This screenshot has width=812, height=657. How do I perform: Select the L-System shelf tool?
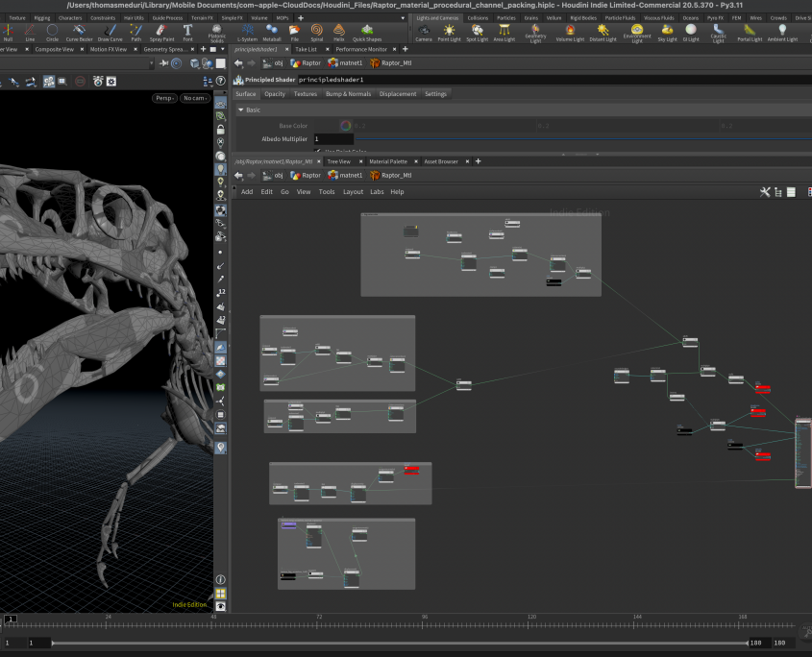coord(247,32)
